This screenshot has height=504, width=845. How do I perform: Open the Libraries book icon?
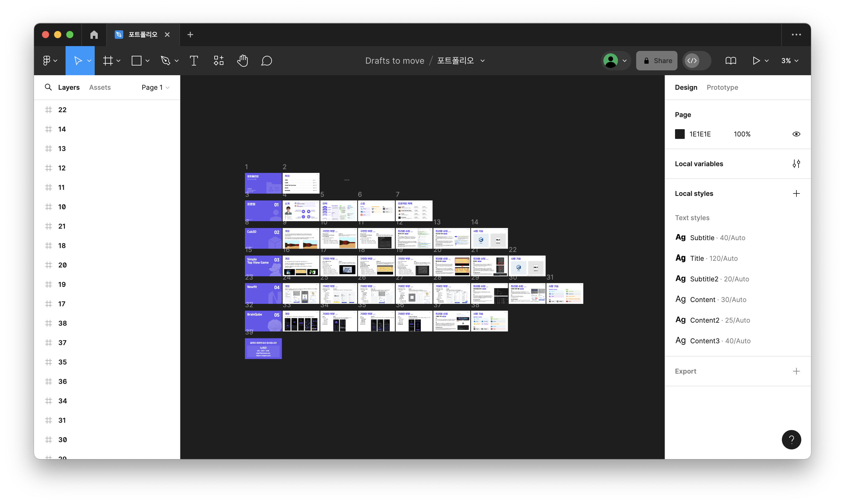pos(731,61)
